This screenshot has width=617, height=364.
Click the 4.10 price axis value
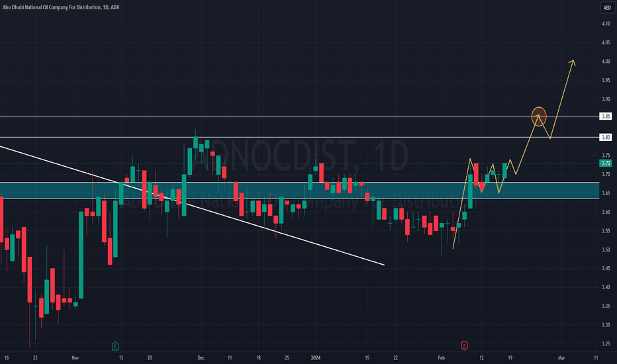tap(606, 24)
